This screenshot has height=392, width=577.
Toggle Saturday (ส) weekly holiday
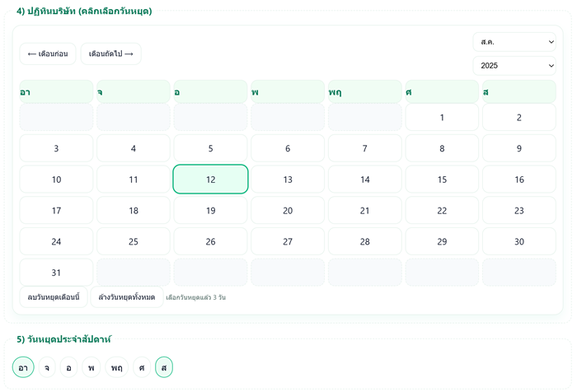[x=164, y=367]
